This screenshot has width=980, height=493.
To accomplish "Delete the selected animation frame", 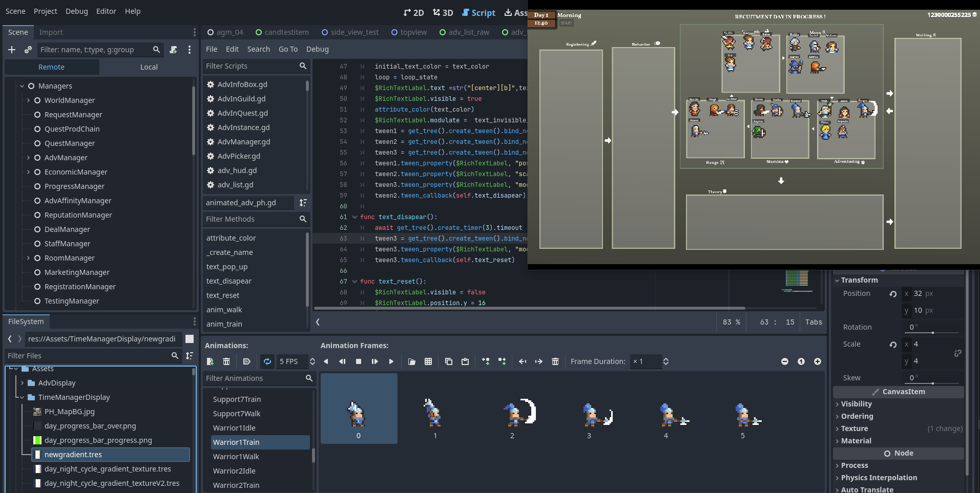I will (555, 361).
